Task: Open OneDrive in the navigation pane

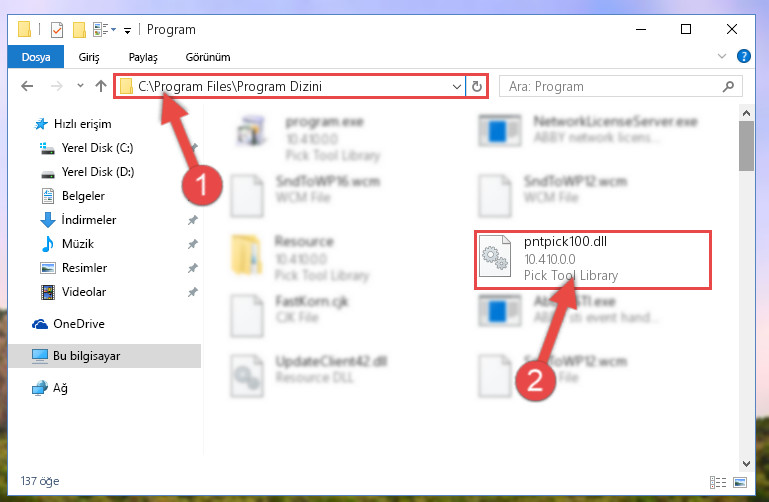Action: point(78,324)
